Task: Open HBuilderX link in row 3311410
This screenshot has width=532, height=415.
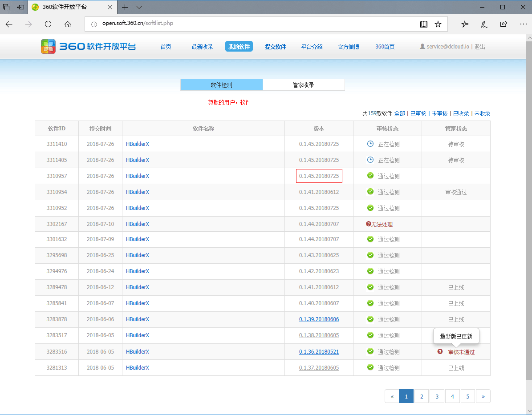Action: (138, 144)
